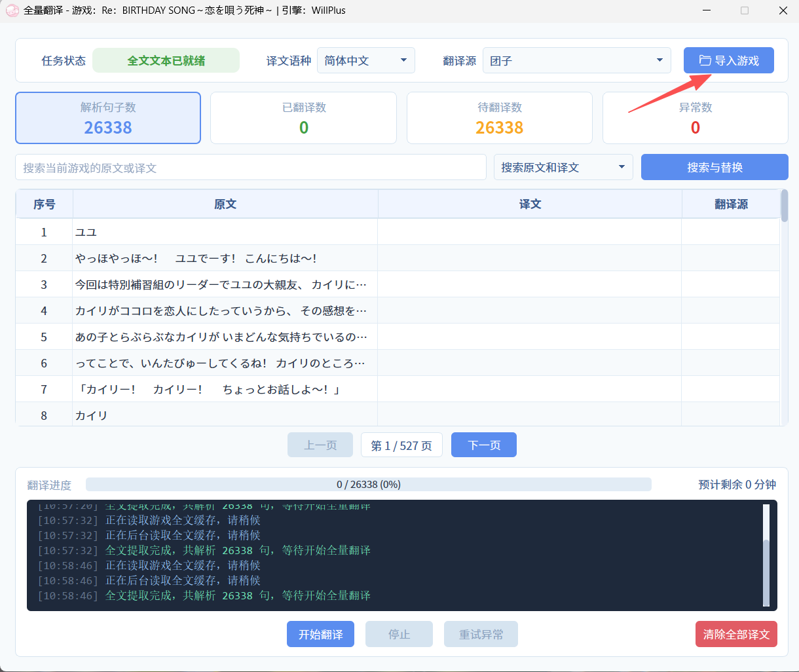Click the table's vertical scrollbar thumb

[785, 206]
